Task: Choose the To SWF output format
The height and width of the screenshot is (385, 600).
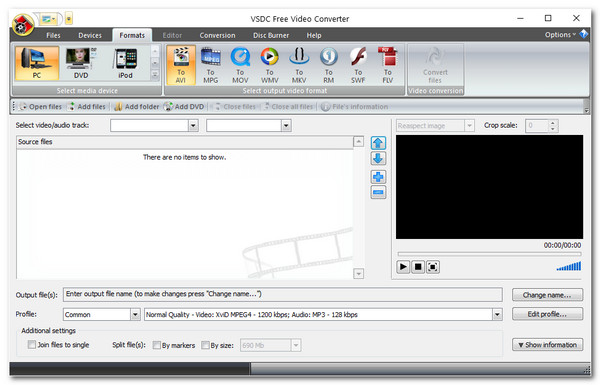Action: tap(358, 65)
